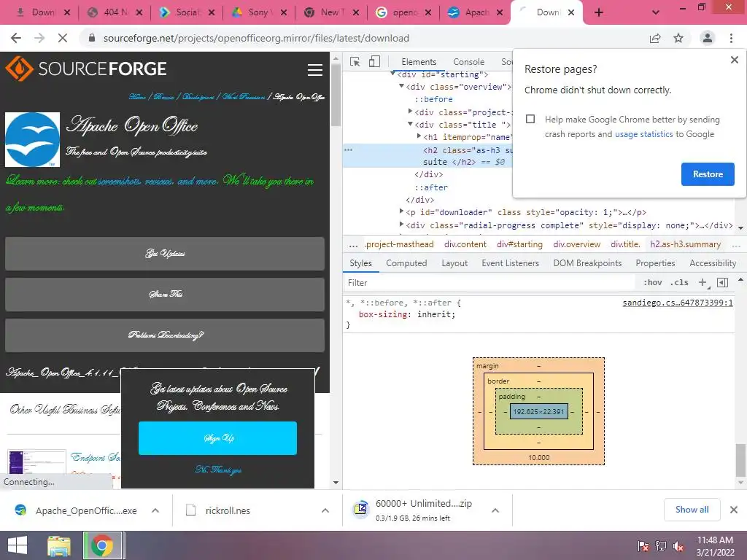Close the downloads bar
The width and height of the screenshot is (747, 560).
point(734,510)
